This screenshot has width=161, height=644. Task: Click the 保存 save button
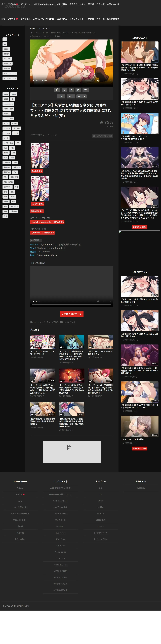86,90
